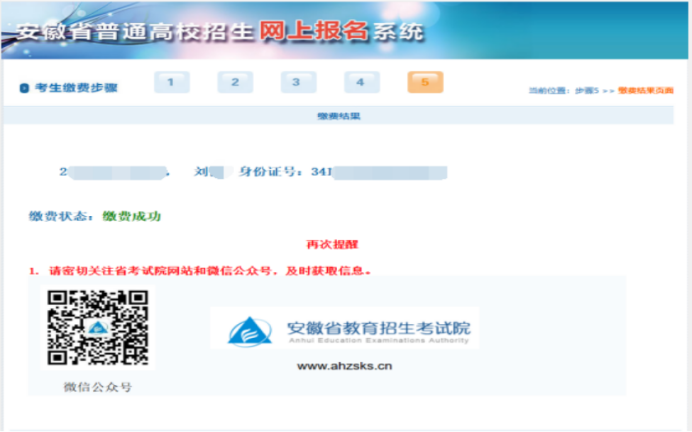The height and width of the screenshot is (432, 692).
Task: Click the highlighted orange step 5
Action: tap(425, 83)
